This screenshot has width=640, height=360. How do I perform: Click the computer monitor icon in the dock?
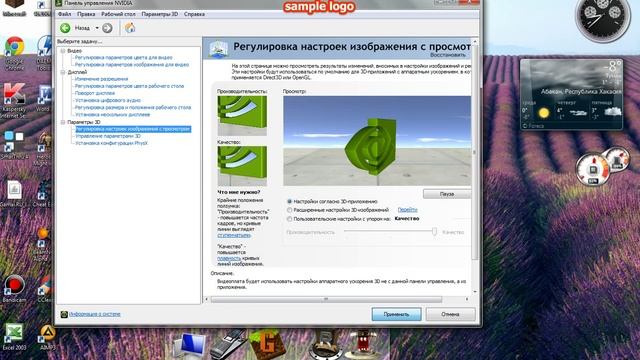pyautogui.click(x=189, y=346)
